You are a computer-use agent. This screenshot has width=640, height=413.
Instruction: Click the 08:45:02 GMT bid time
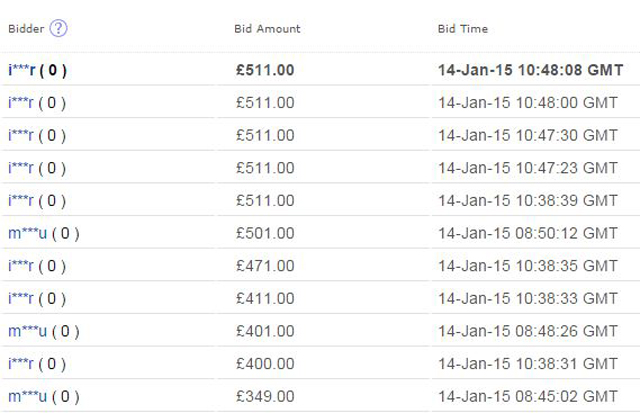tap(528, 397)
